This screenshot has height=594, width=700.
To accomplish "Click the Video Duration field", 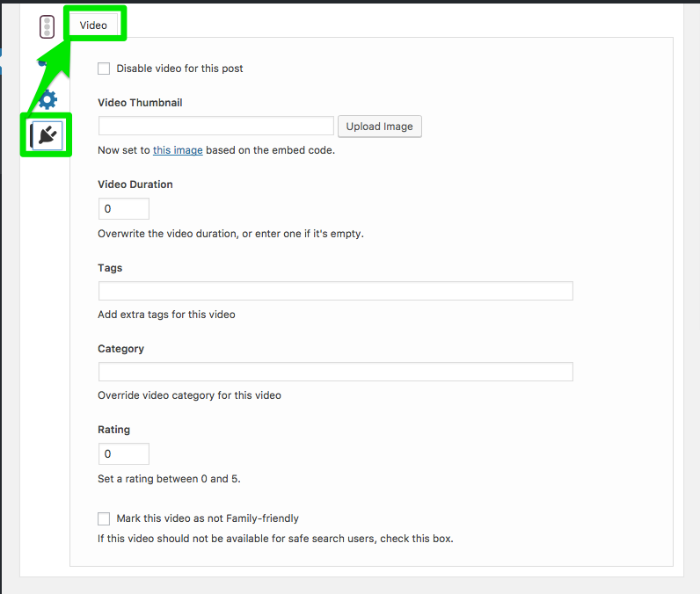I will pyautogui.click(x=124, y=209).
